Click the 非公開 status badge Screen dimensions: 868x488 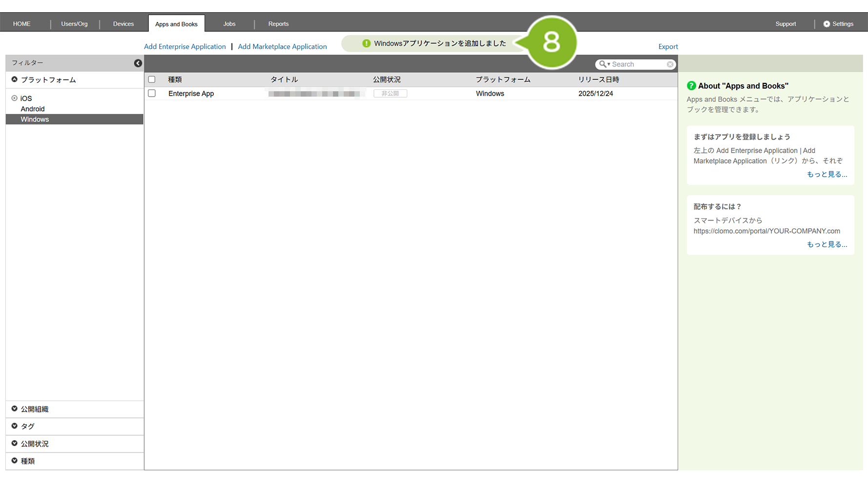point(390,94)
